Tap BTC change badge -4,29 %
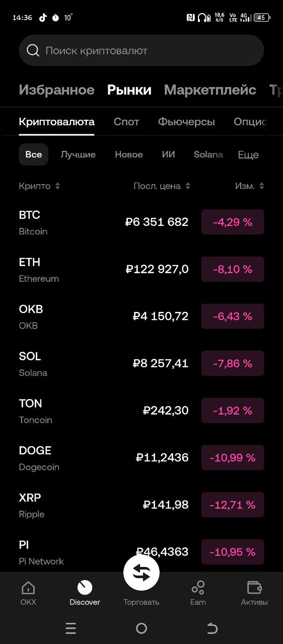Viewport: 283px width, 644px height. point(233,222)
